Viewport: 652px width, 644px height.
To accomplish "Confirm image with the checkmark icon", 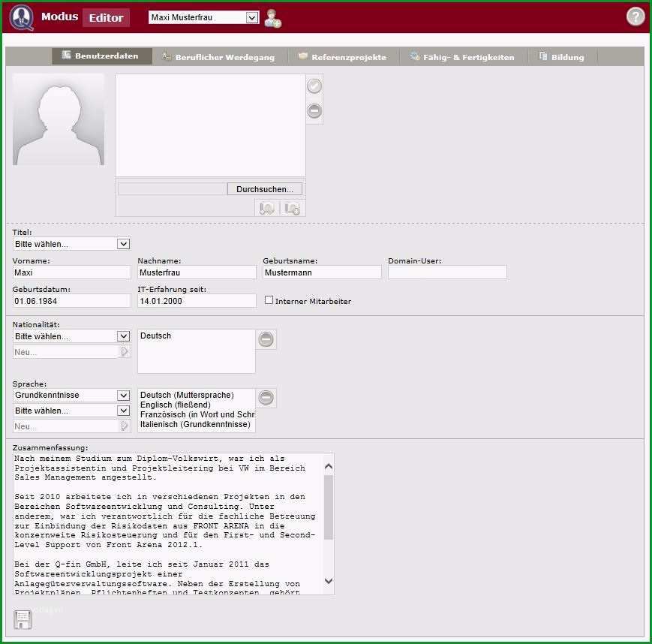I will [x=314, y=86].
